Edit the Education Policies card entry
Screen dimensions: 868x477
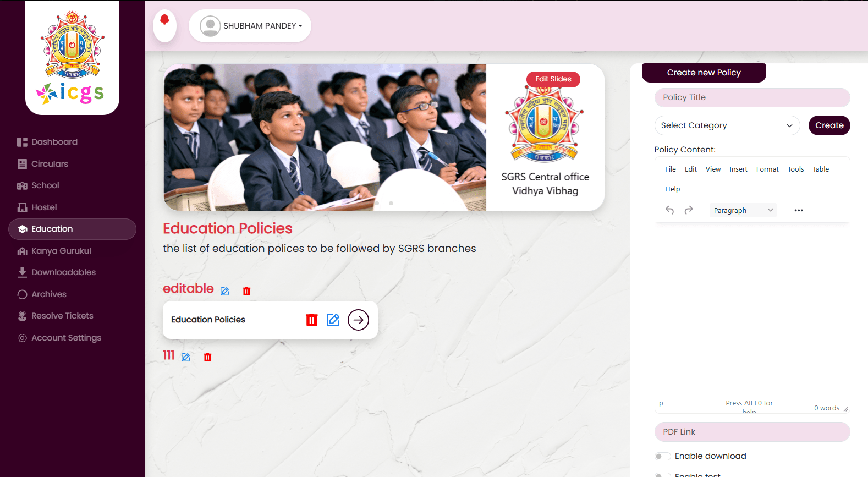[x=333, y=320]
